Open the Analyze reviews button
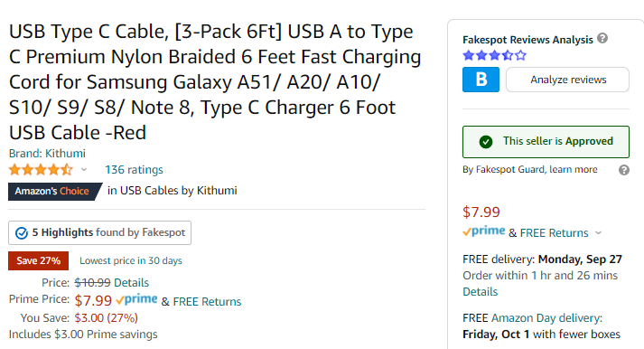 [x=567, y=80]
